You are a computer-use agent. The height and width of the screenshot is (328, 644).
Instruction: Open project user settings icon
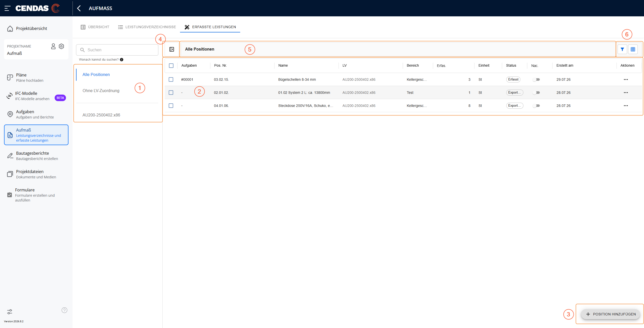(53, 46)
